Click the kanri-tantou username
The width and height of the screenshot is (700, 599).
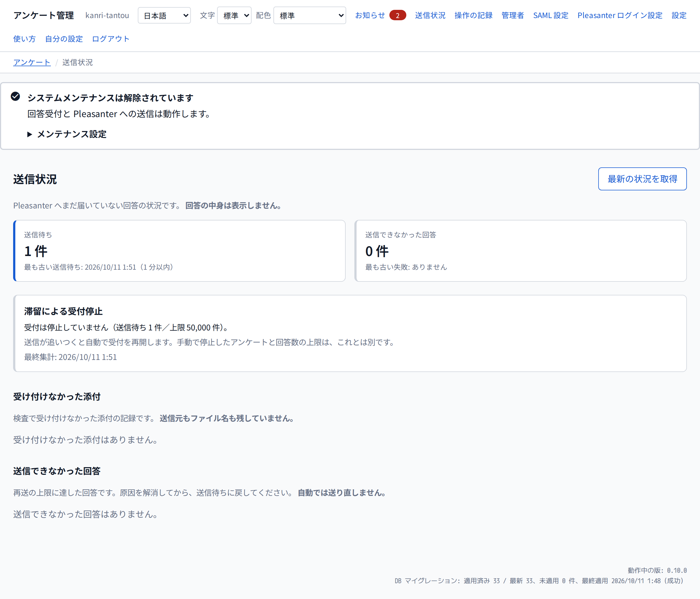tap(107, 16)
